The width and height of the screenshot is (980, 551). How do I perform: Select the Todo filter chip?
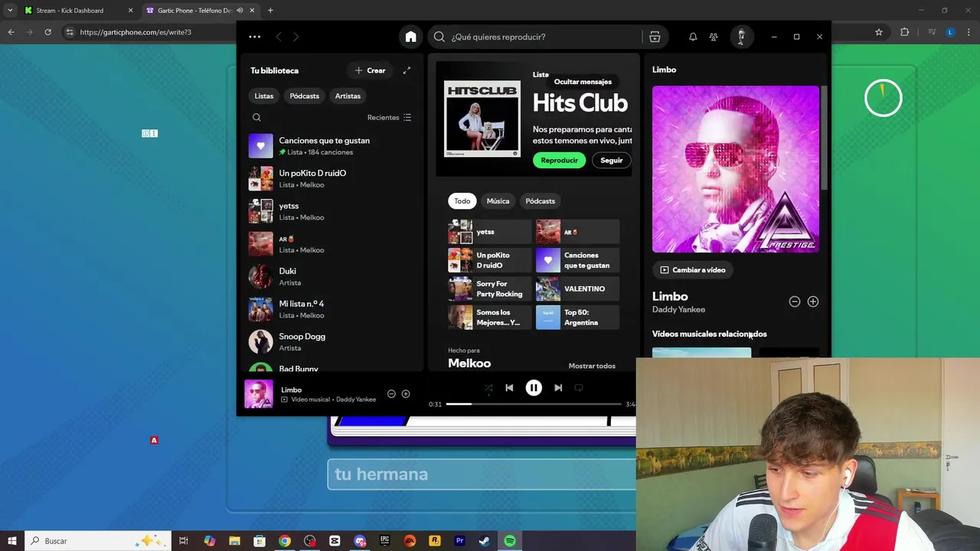[462, 201]
